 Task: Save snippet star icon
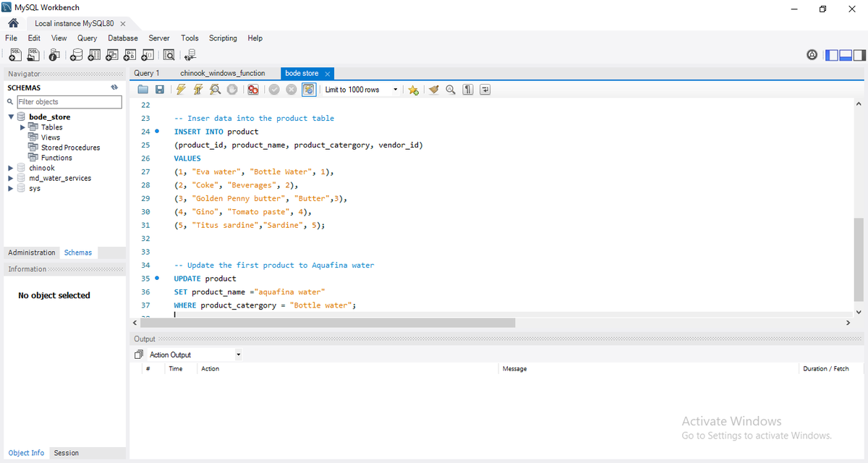[x=413, y=90]
